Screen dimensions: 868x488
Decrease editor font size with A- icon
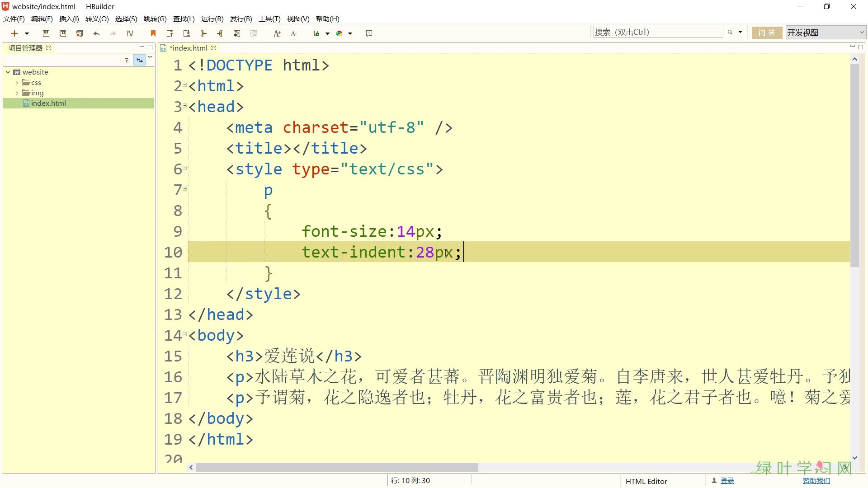(293, 33)
